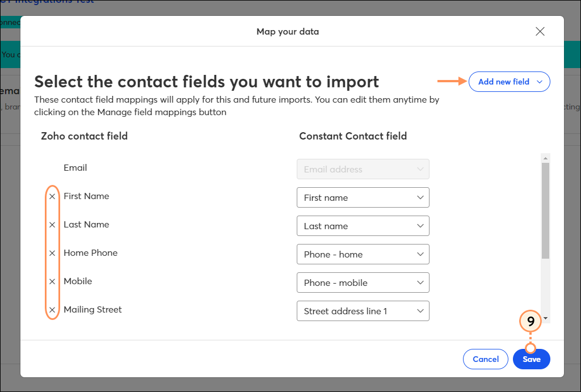Image resolution: width=581 pixels, height=392 pixels.
Task: Click the Zoho contact field column header
Action: click(x=84, y=136)
